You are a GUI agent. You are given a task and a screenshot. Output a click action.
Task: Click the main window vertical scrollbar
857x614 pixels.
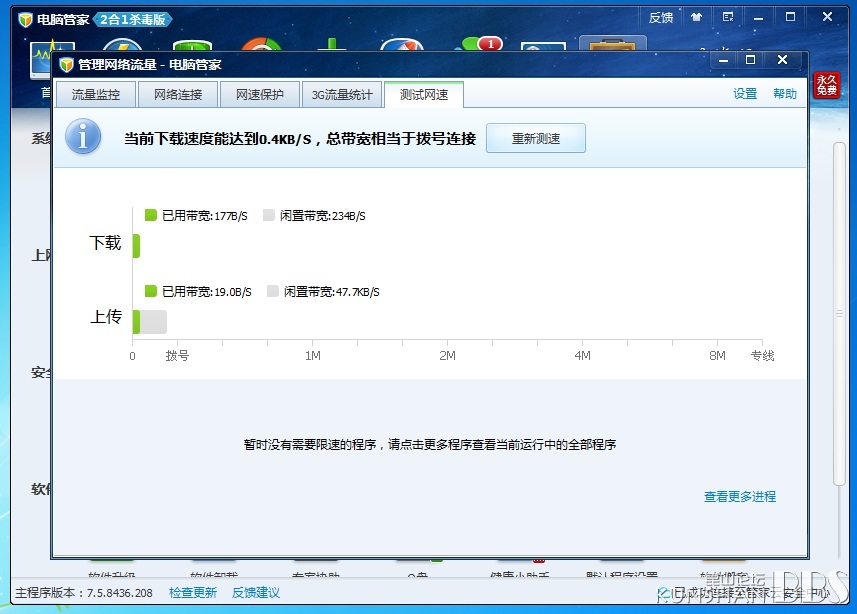pyautogui.click(x=839, y=314)
